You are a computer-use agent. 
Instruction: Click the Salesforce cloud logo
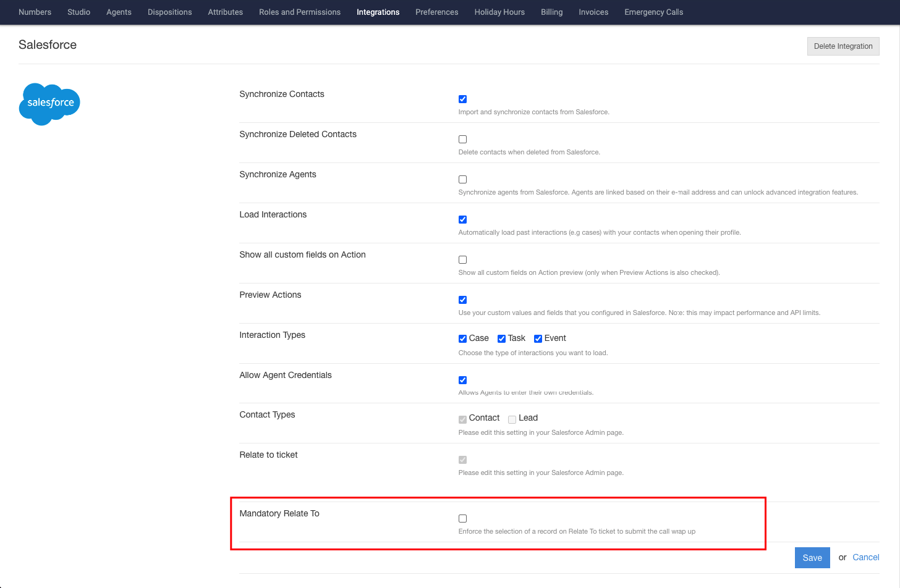click(x=49, y=104)
